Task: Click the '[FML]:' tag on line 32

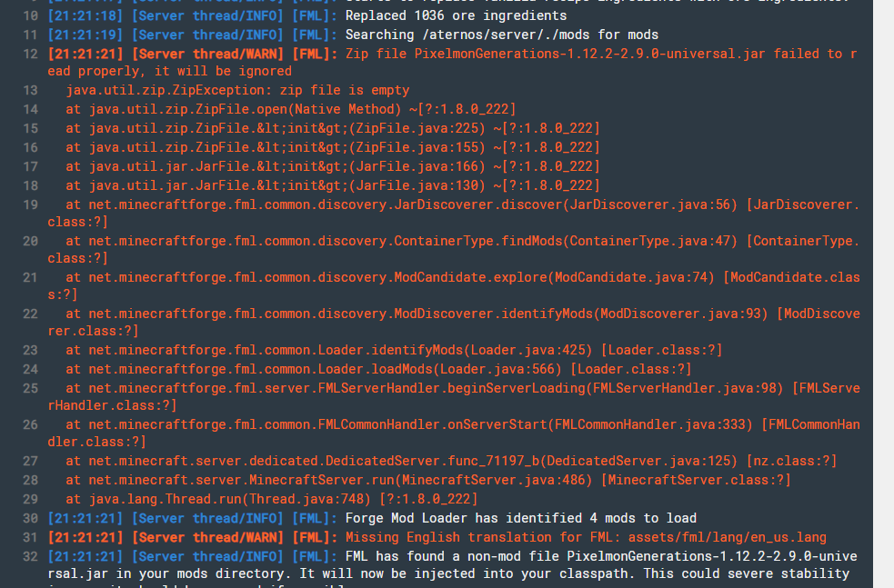Action: pyautogui.click(x=314, y=557)
